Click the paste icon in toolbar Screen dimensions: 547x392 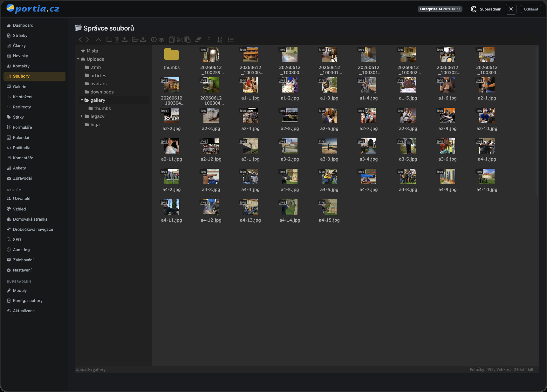pos(188,40)
